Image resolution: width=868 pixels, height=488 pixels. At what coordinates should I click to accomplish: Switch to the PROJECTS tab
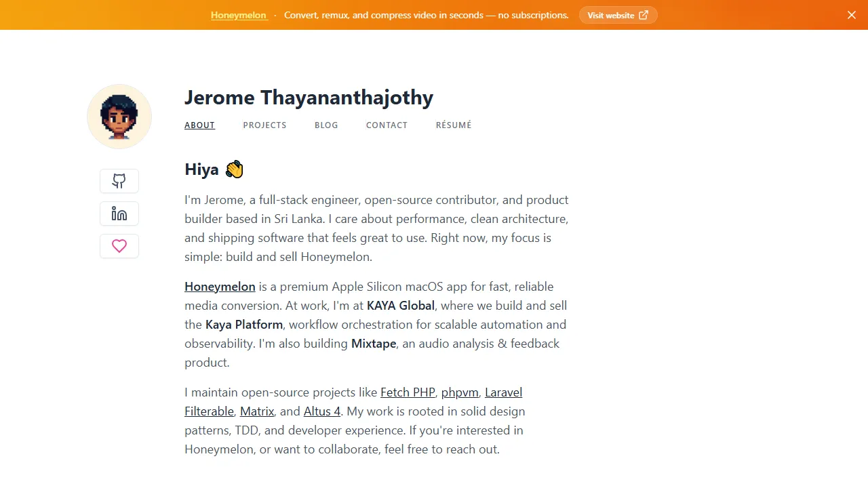pyautogui.click(x=264, y=125)
